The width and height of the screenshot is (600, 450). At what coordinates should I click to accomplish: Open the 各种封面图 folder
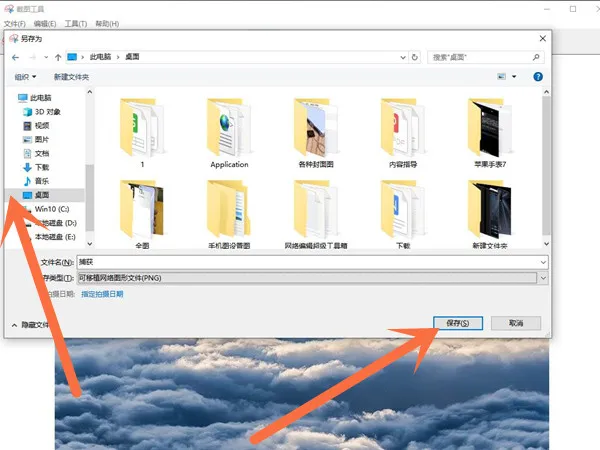point(316,133)
